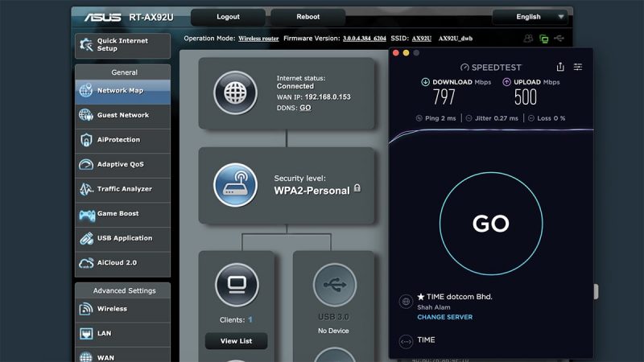Click the Speedtest share icon
This screenshot has width=644, height=362.
click(560, 67)
